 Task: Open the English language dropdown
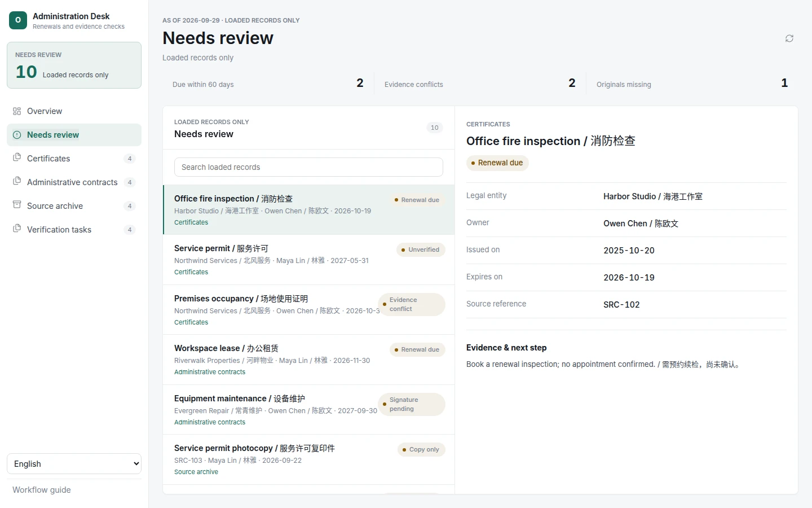74,464
